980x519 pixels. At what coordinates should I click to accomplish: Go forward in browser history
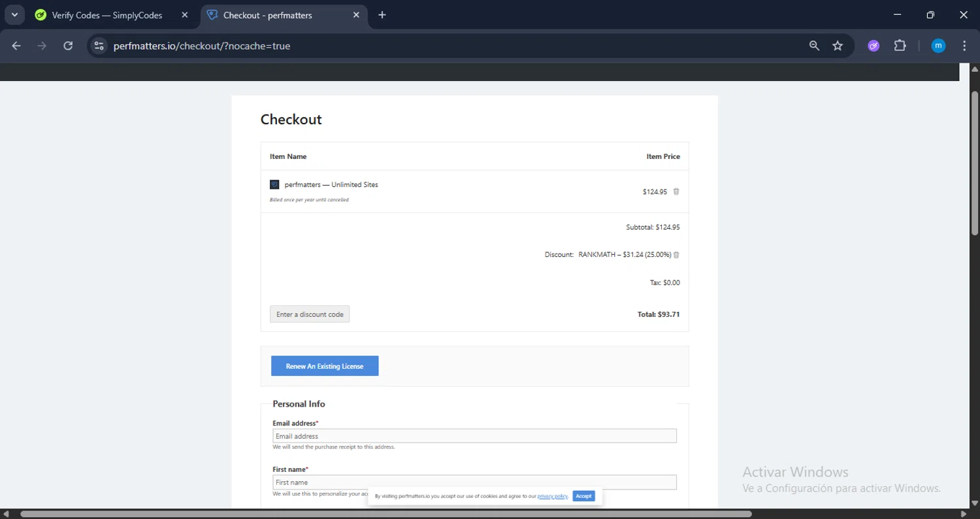tap(42, 46)
